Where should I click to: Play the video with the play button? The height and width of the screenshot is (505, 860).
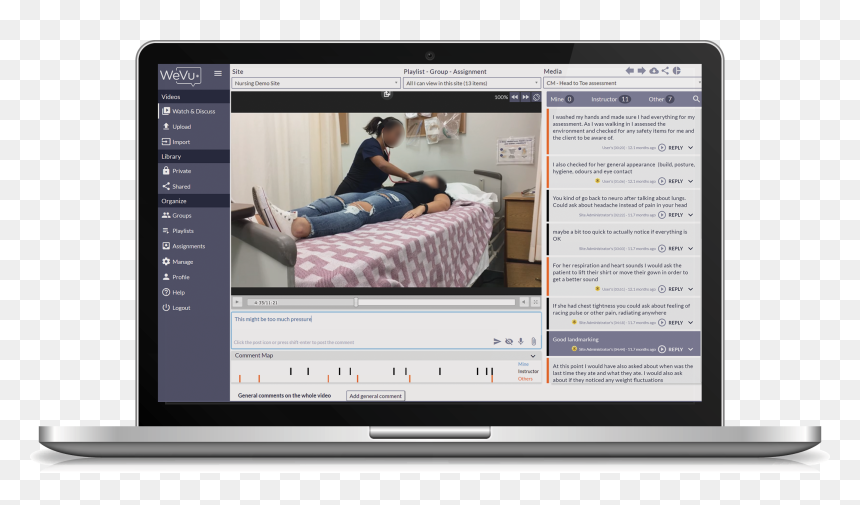tap(237, 302)
